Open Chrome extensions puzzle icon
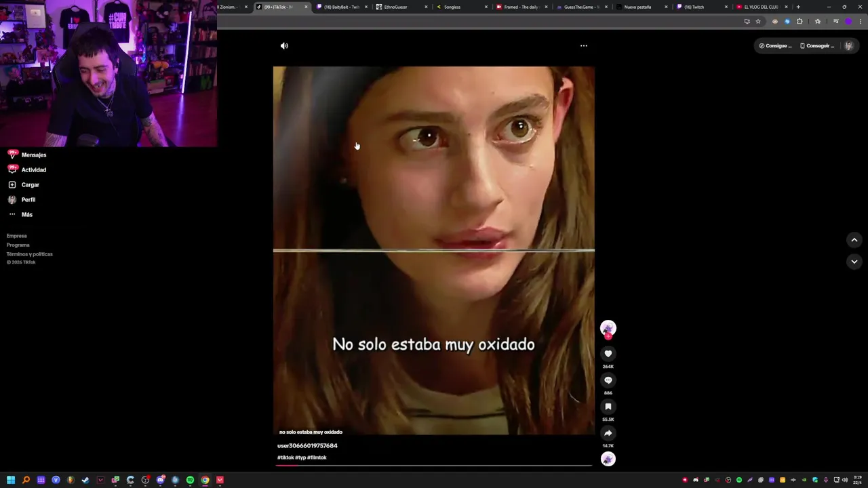 click(800, 21)
